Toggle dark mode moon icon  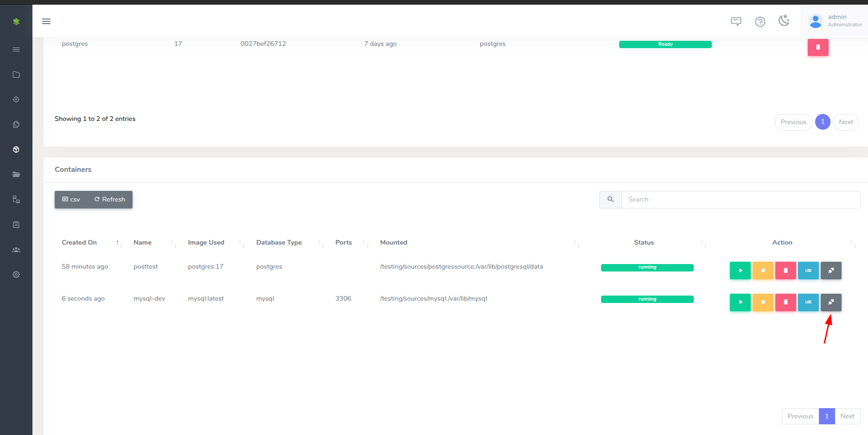point(784,20)
